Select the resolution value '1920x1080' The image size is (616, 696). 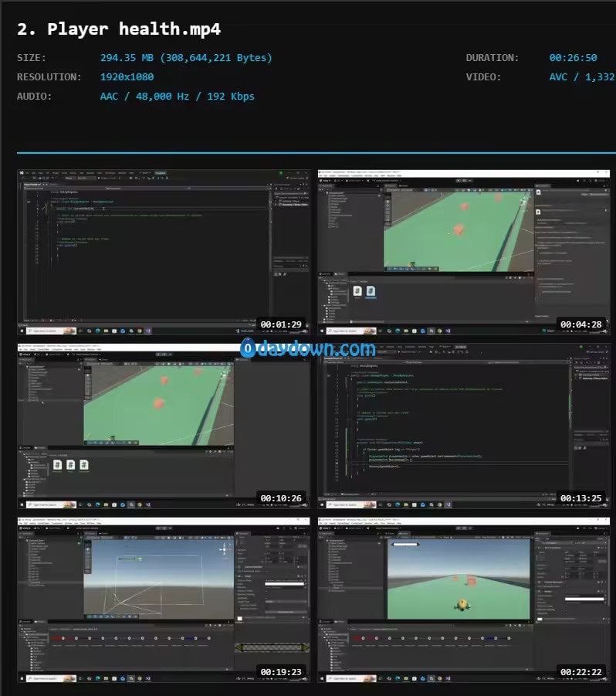(127, 76)
